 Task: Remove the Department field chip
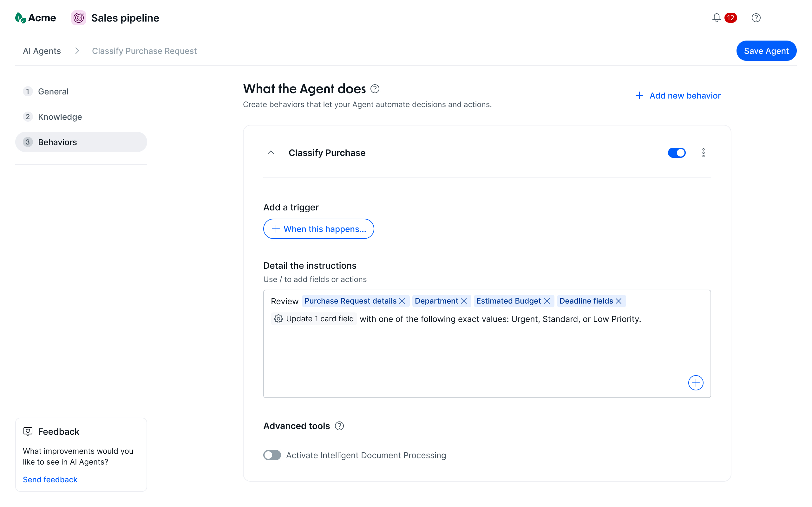(464, 301)
